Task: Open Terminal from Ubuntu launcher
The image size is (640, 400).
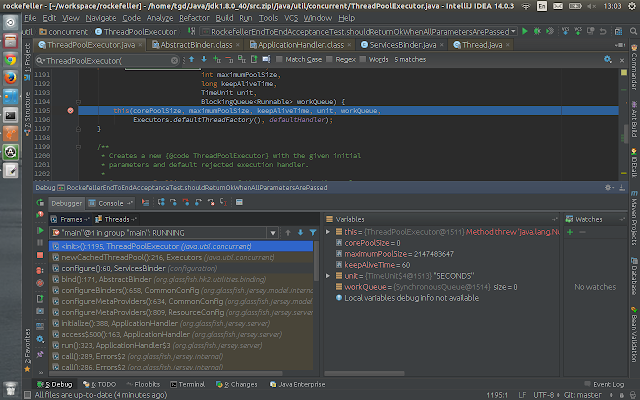Action: coord(11,116)
